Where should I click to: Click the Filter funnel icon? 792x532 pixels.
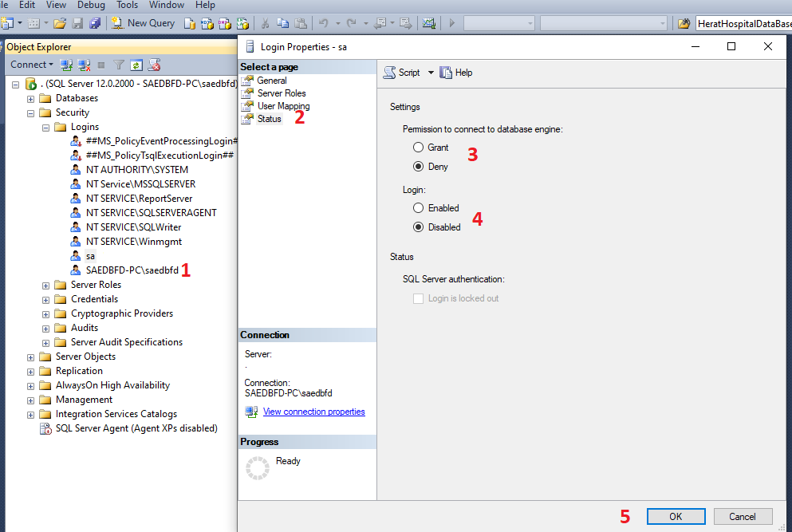[x=119, y=65]
